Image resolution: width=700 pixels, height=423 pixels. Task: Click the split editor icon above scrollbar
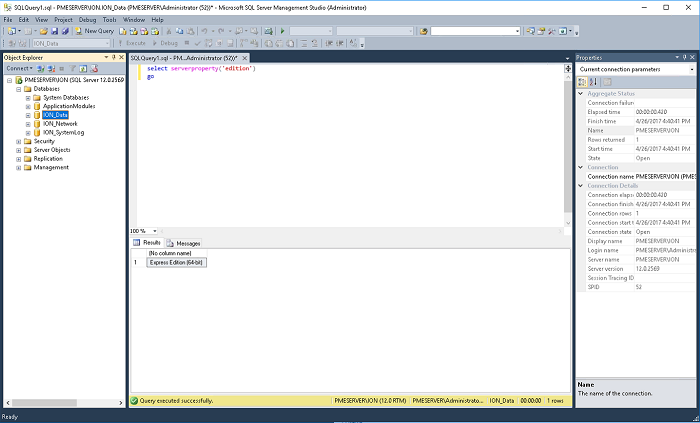pos(568,68)
